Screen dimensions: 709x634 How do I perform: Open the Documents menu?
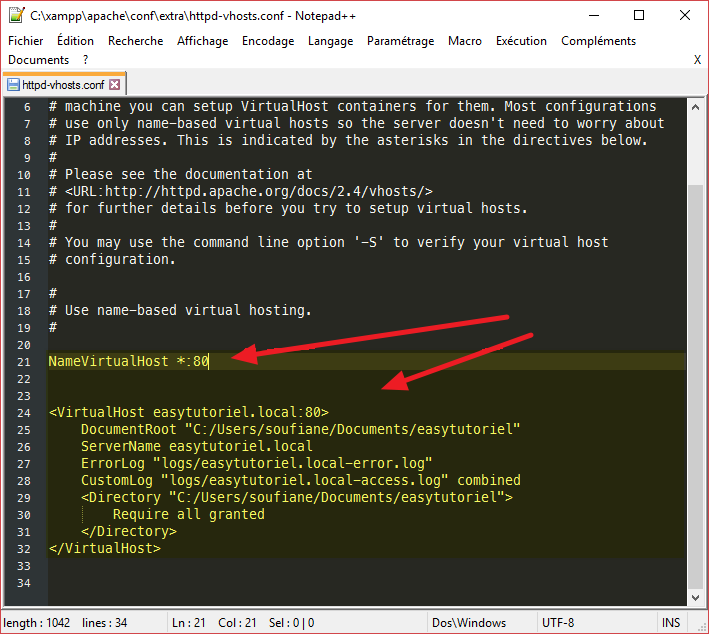click(x=38, y=60)
